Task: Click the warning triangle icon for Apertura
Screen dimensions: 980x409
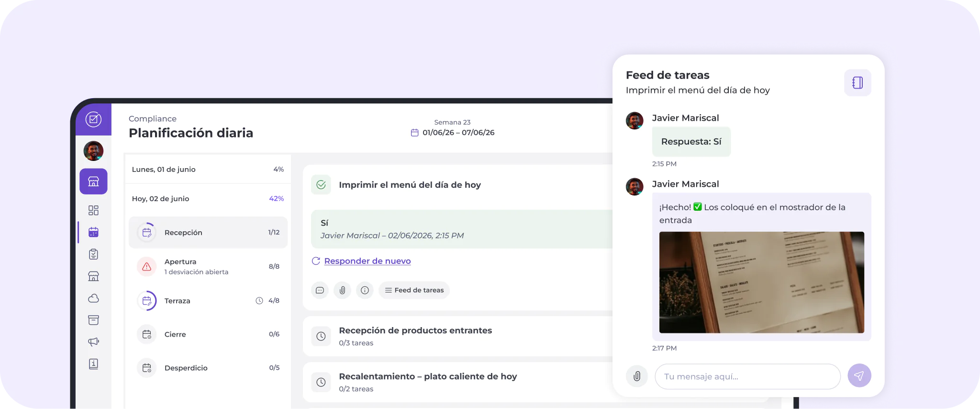Action: pyautogui.click(x=147, y=267)
